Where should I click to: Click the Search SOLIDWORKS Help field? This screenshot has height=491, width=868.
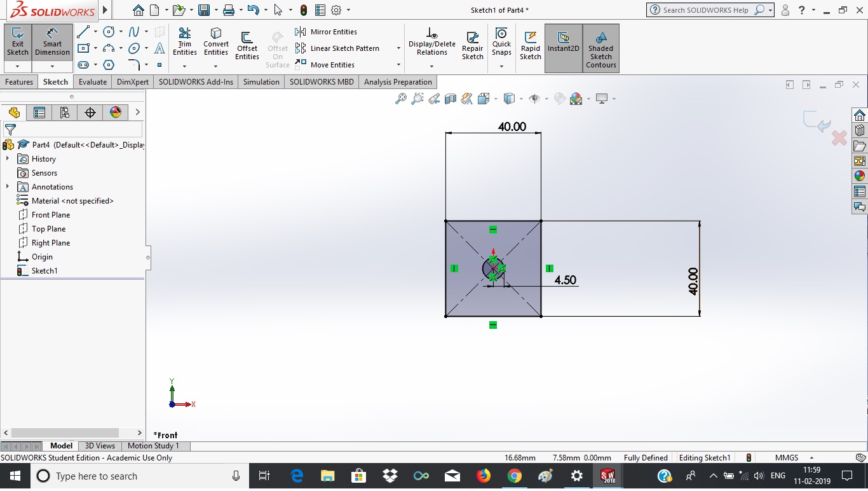pyautogui.click(x=705, y=10)
